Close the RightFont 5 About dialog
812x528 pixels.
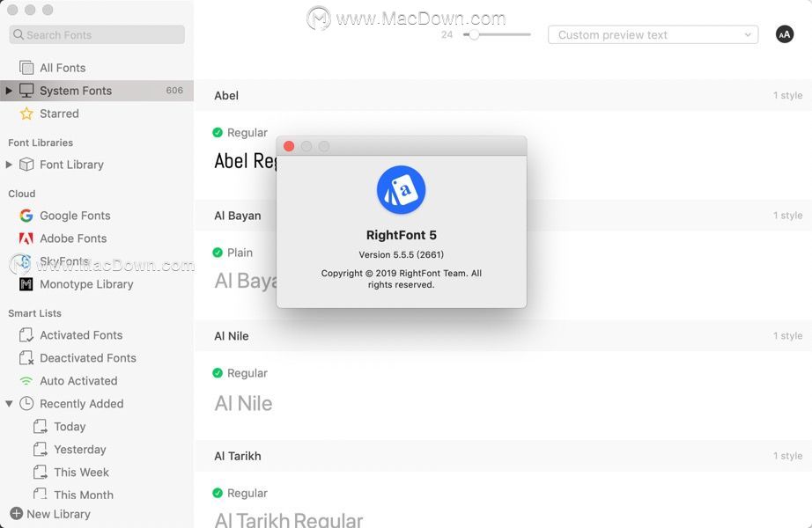[289, 146]
